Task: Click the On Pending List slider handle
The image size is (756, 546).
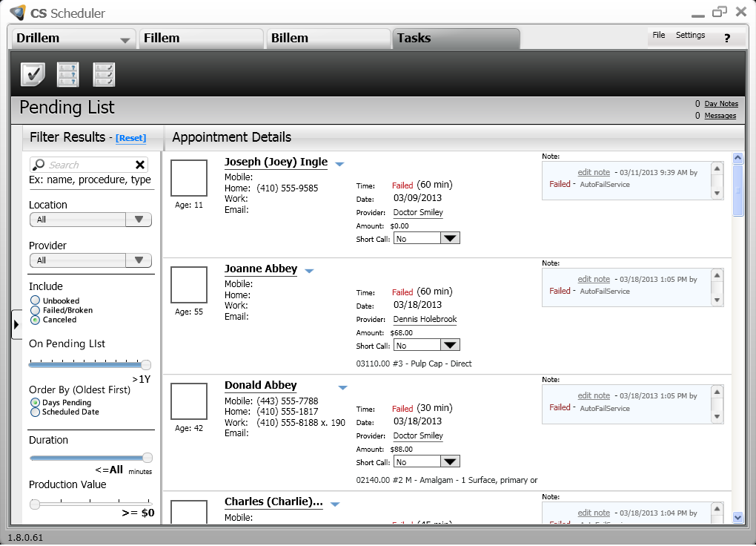Action: [x=145, y=364]
